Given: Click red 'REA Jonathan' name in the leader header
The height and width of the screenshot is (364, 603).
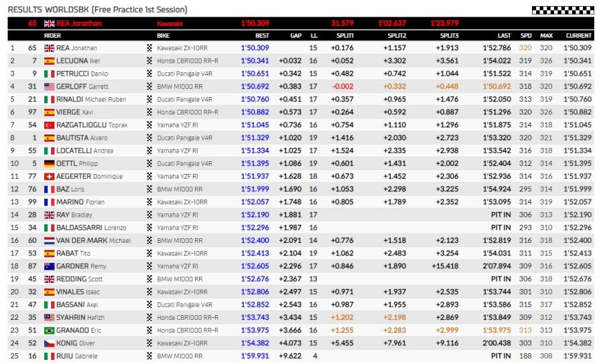Looking at the screenshot, I should click(x=79, y=23).
